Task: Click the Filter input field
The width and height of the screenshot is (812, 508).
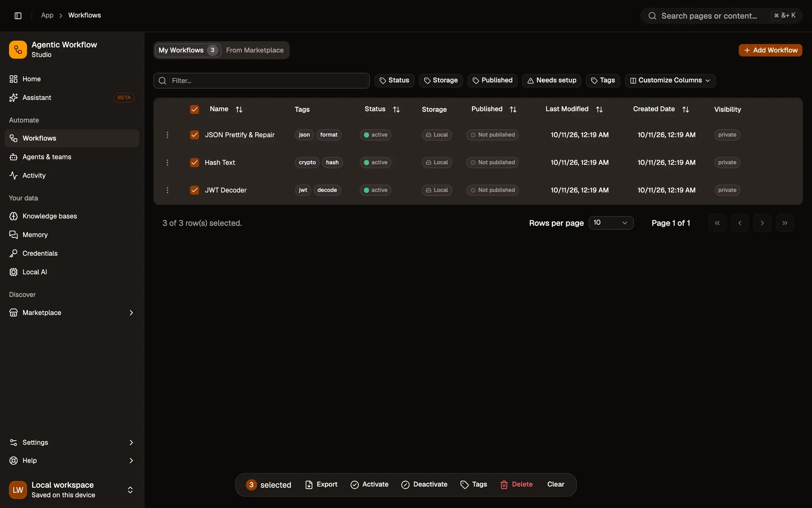Action: [x=261, y=81]
